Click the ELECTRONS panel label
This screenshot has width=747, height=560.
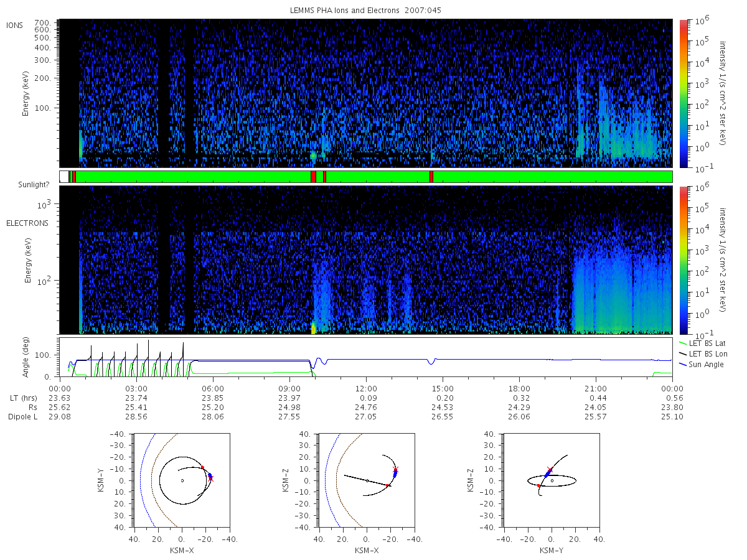click(27, 223)
